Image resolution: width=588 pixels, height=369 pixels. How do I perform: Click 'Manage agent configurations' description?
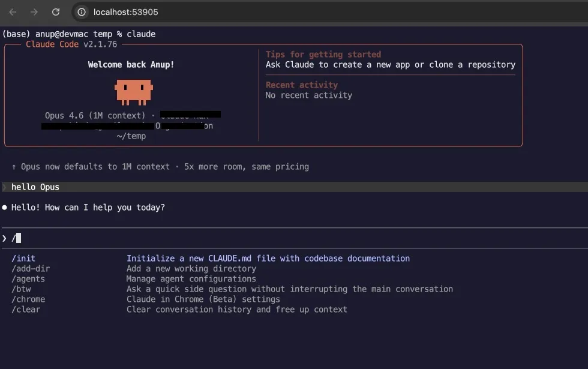pos(191,278)
